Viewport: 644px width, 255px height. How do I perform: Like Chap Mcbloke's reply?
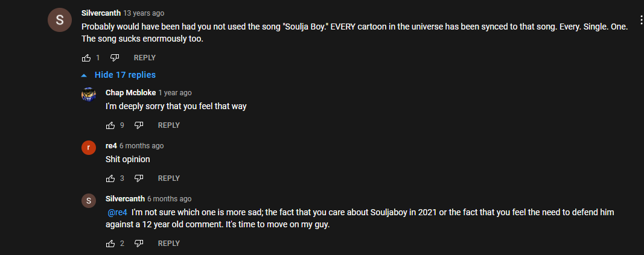(110, 125)
